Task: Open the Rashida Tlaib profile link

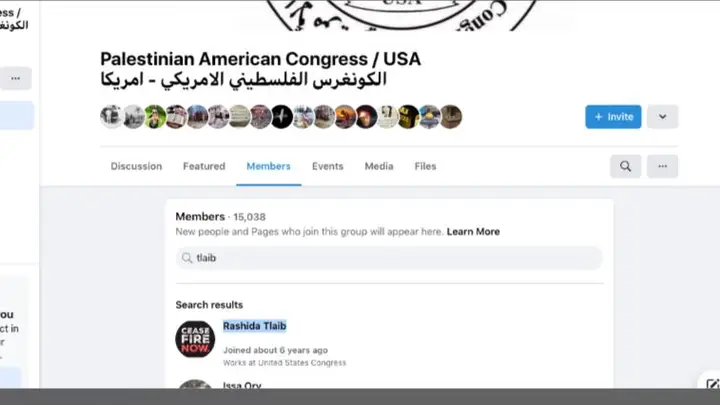Action: [x=254, y=326]
